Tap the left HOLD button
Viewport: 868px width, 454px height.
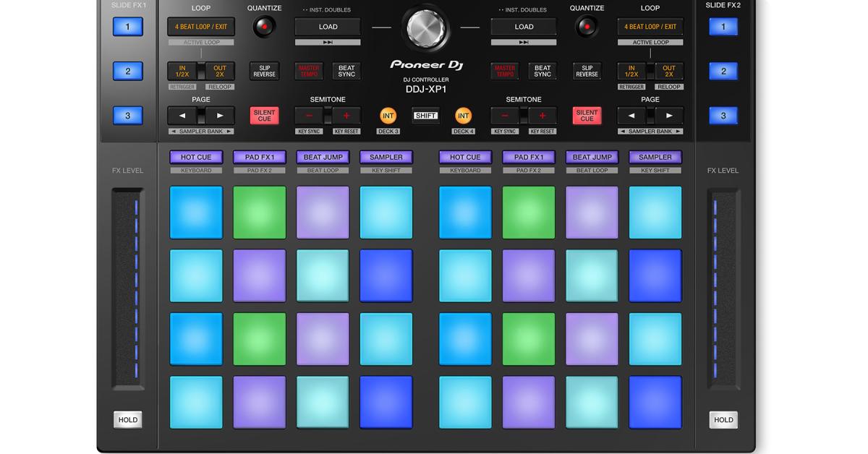(x=128, y=419)
